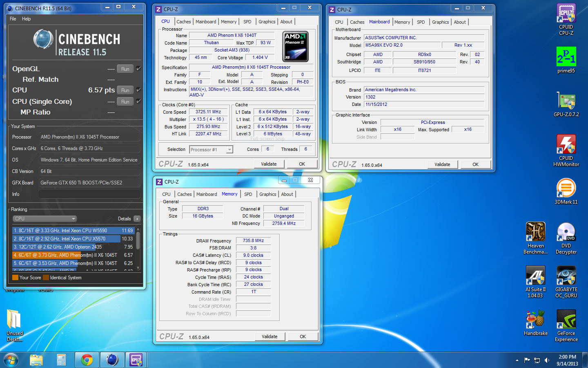Select CPU-Z taskbar button
This screenshot has height=368, width=588.
click(x=136, y=360)
